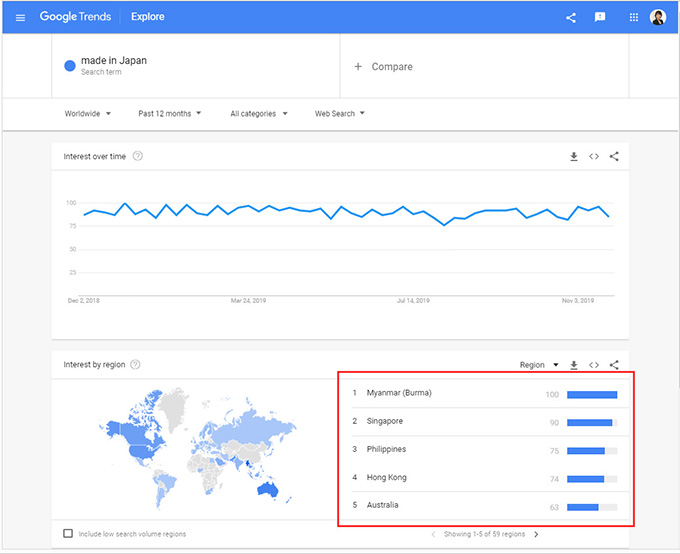Image resolution: width=680 pixels, height=554 pixels.
Task: Click the Explore header label
Action: click(148, 17)
